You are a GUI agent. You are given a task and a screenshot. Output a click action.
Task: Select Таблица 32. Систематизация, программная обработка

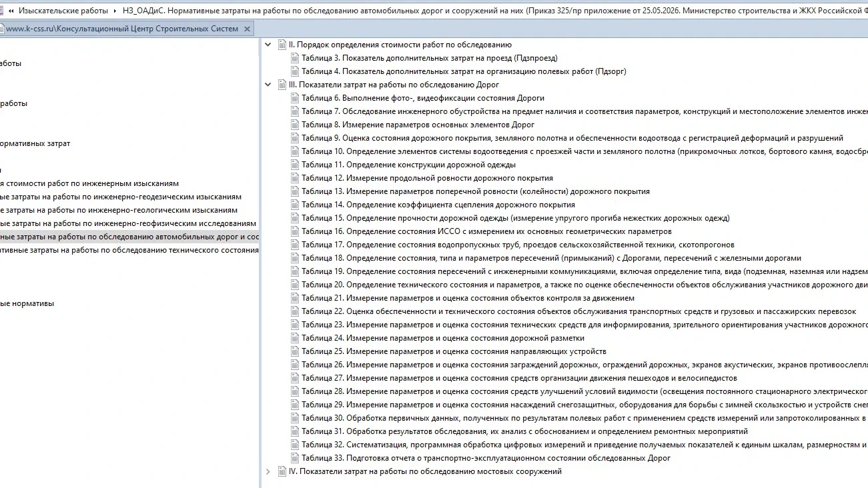tap(584, 445)
